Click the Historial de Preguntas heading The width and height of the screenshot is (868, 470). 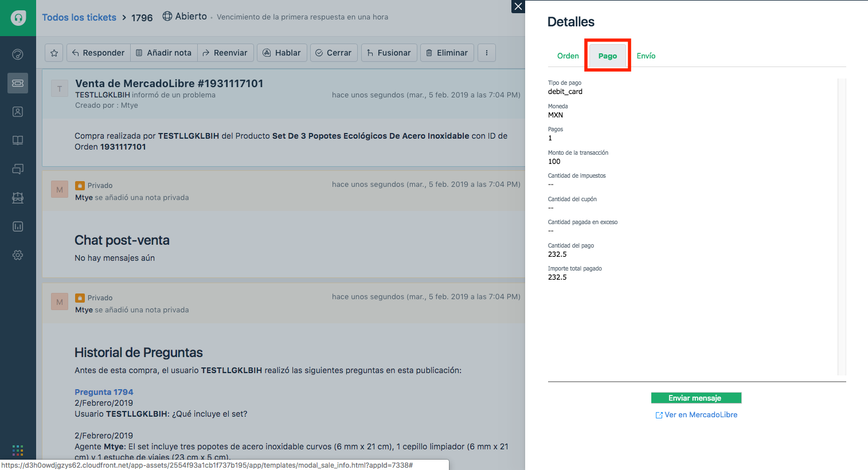(x=139, y=352)
